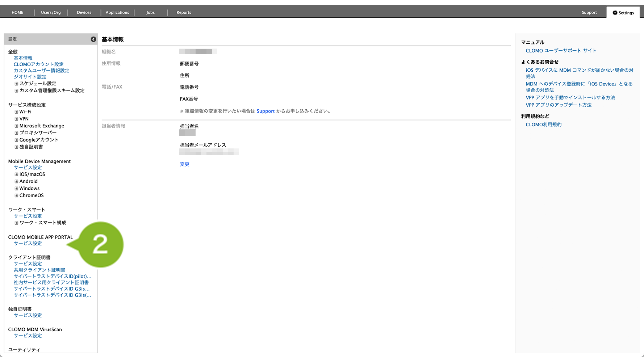This screenshot has height=362, width=644.
Task: Open the Support link in organization note
Action: coord(265,111)
